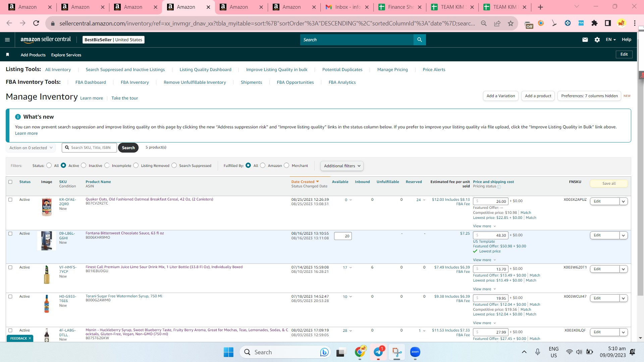This screenshot has width=644, height=362.
Task: Check the Finest Call Lime Sour row checkbox
Action: pyautogui.click(x=10, y=267)
